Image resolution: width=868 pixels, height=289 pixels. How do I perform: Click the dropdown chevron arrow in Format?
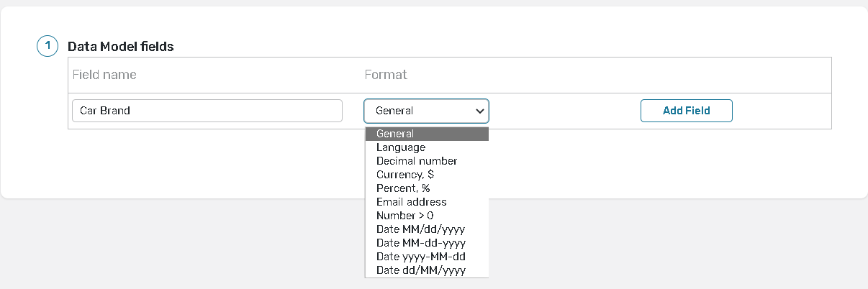(x=479, y=111)
